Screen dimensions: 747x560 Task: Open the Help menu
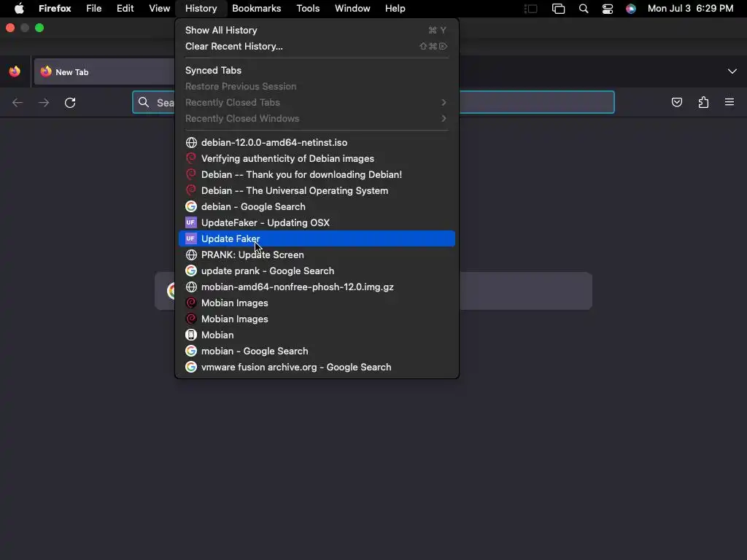[395, 9]
